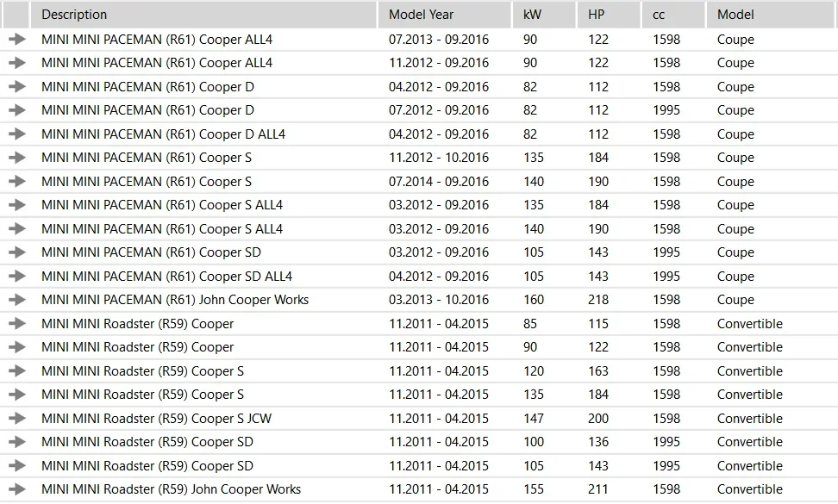
Task: Click arrow icon for Paceman Cooper SD ALL4
Action: click(17, 276)
